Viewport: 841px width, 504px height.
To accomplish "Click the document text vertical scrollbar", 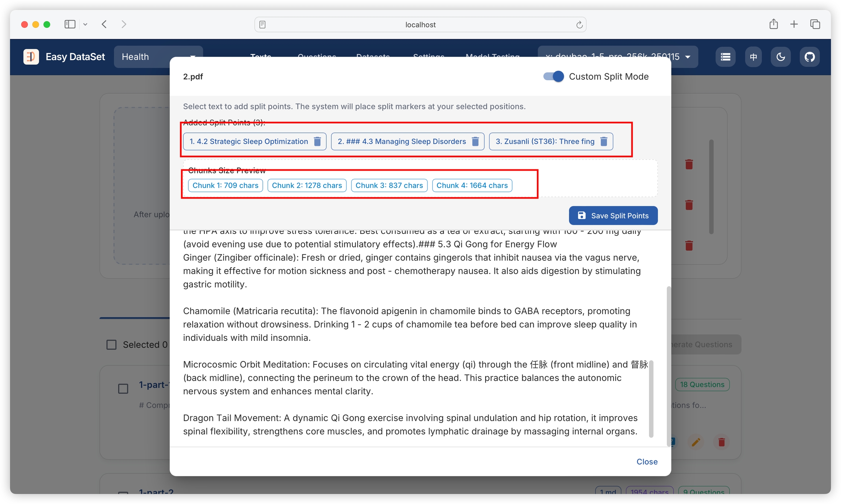I will [651, 399].
